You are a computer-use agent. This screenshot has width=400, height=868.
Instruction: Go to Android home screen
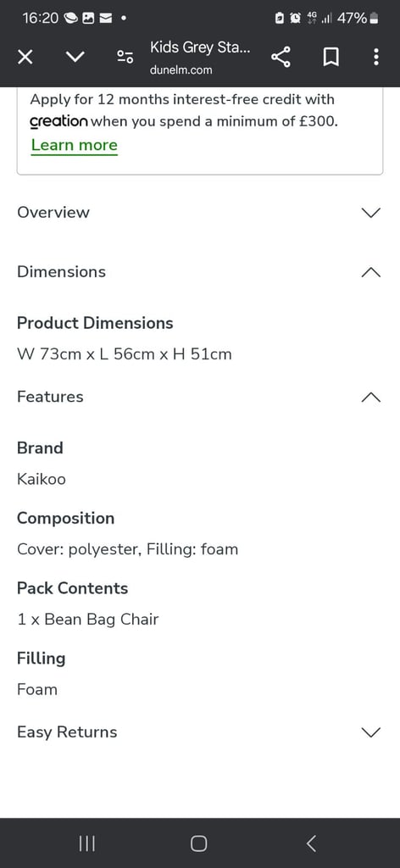198,843
